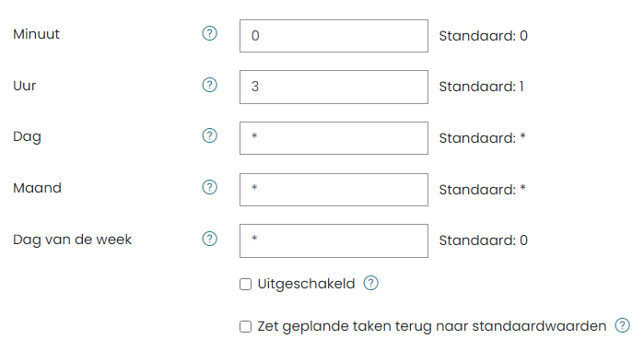The height and width of the screenshot is (351, 644).
Task: Click into the Uur input field containing 3
Action: pyautogui.click(x=334, y=87)
